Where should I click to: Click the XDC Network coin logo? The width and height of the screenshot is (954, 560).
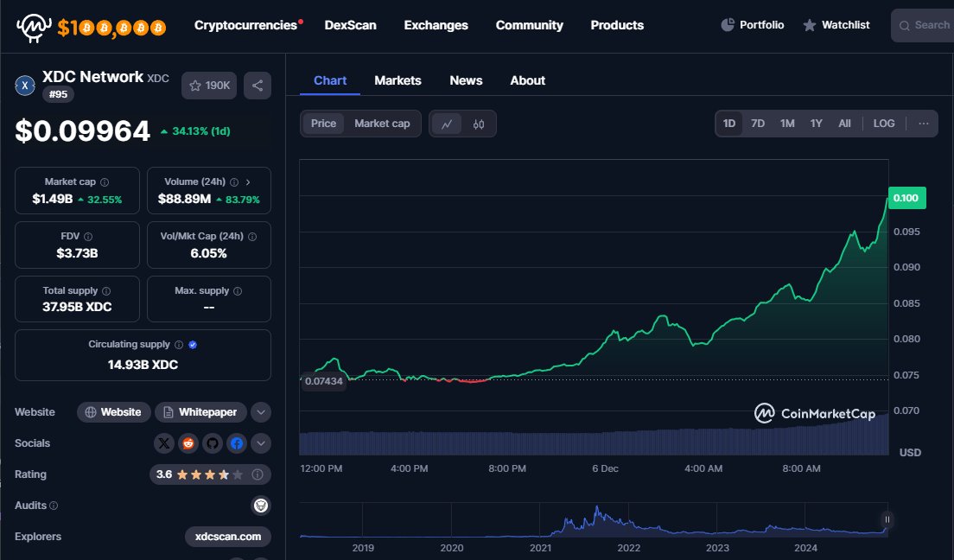[25, 86]
